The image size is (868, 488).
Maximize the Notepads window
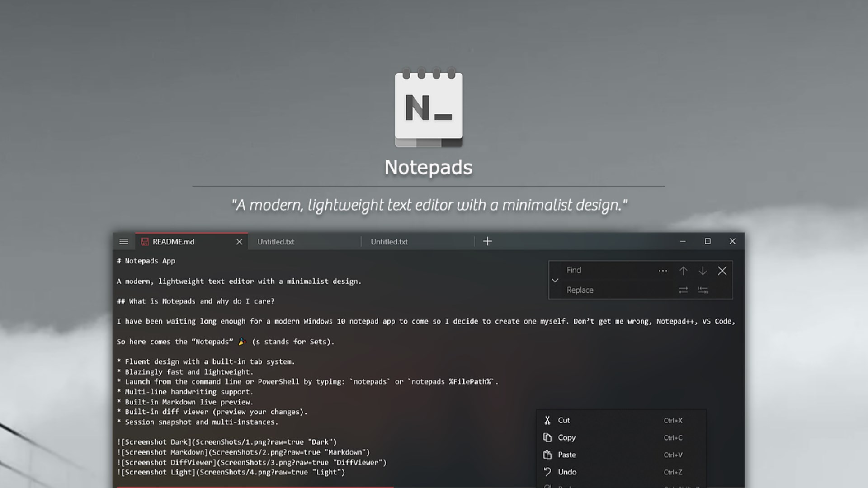708,241
